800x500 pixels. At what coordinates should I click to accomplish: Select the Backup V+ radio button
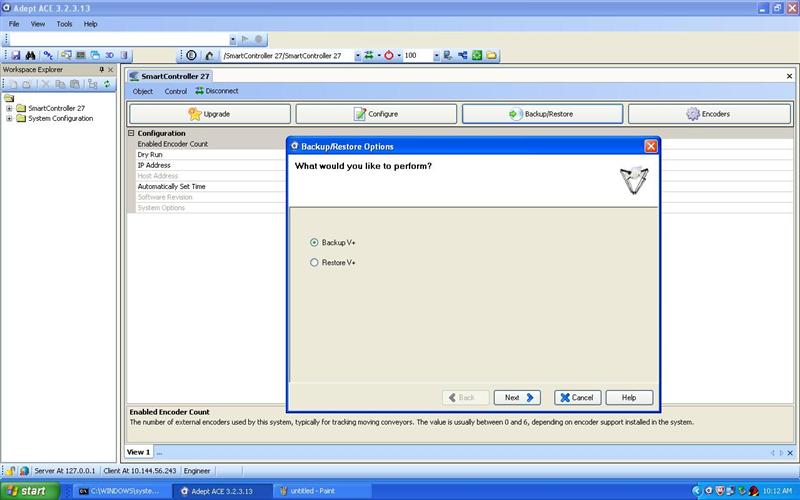point(314,242)
